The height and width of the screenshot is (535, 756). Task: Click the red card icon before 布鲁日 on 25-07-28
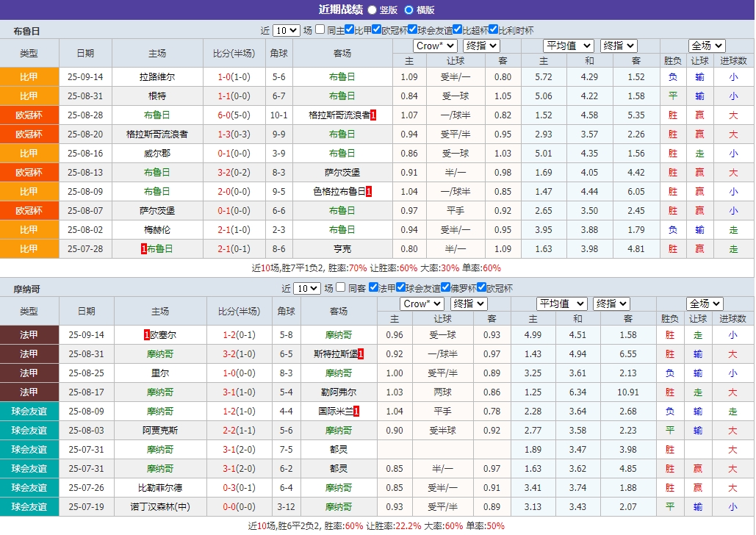(x=145, y=248)
